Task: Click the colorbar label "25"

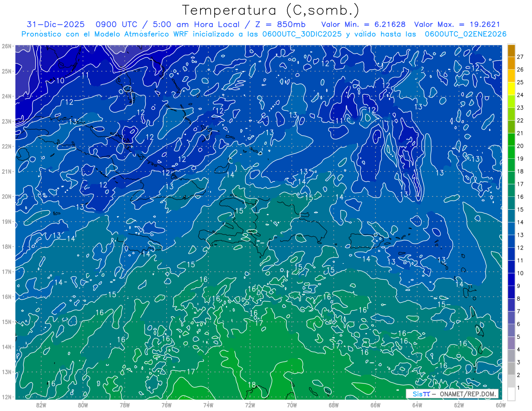Action: (x=520, y=82)
